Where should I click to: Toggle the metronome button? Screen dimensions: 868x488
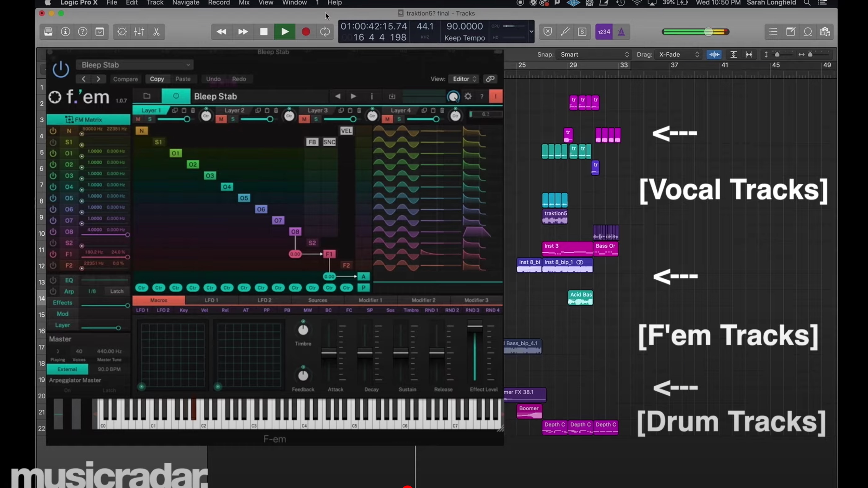tap(621, 32)
